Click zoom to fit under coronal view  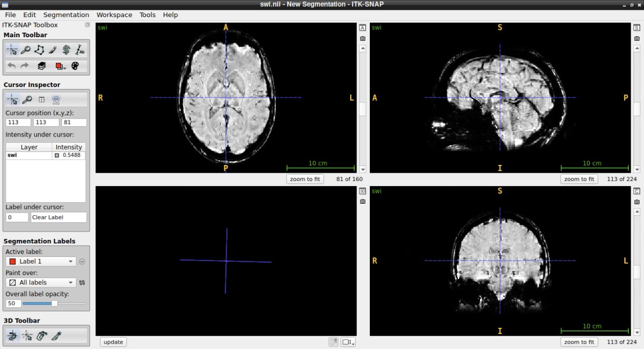[579, 342]
